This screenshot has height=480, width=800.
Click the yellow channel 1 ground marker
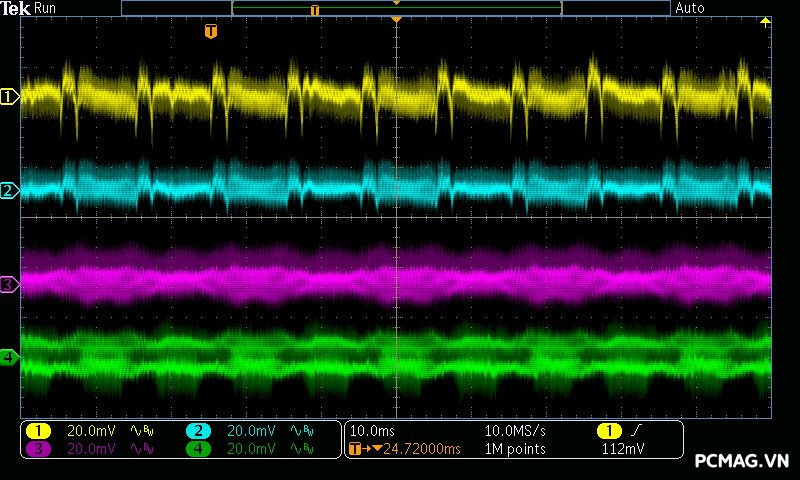10,97
